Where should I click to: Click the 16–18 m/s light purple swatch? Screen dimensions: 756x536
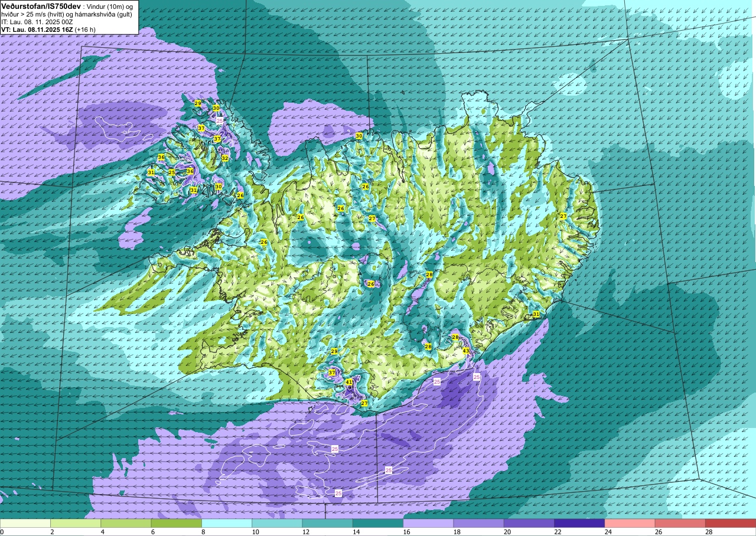[428, 523]
